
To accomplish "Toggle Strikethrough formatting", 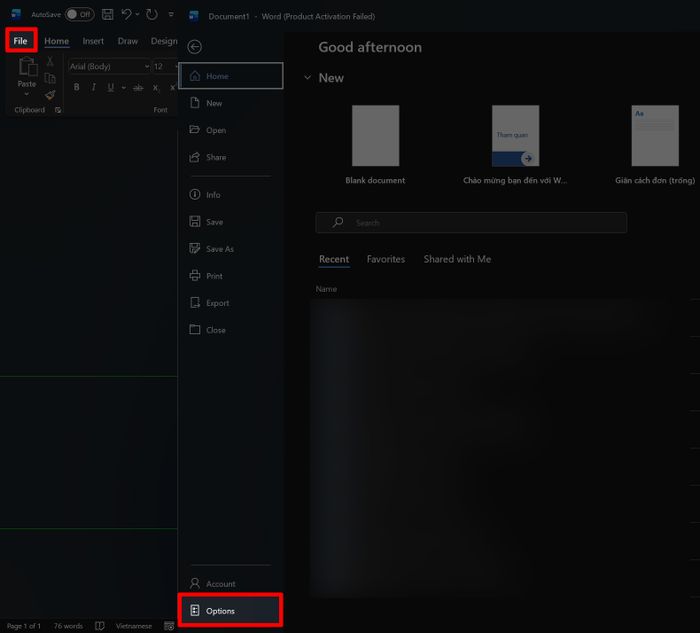I will coord(138,87).
